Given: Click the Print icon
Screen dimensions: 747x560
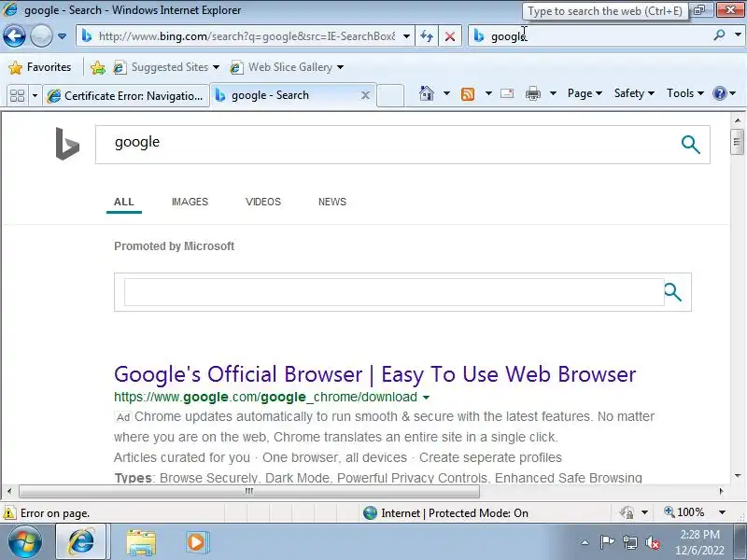Looking at the screenshot, I should (x=532, y=93).
